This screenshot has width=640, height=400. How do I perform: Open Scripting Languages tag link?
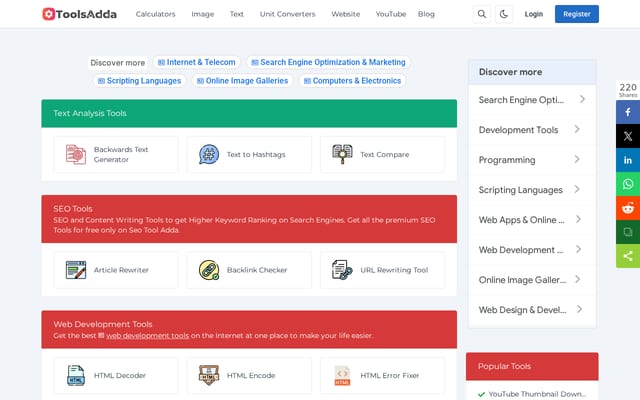coord(140,80)
